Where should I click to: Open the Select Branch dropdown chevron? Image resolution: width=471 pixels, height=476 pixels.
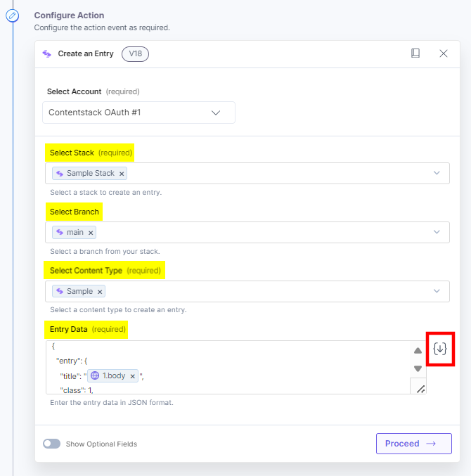click(437, 232)
